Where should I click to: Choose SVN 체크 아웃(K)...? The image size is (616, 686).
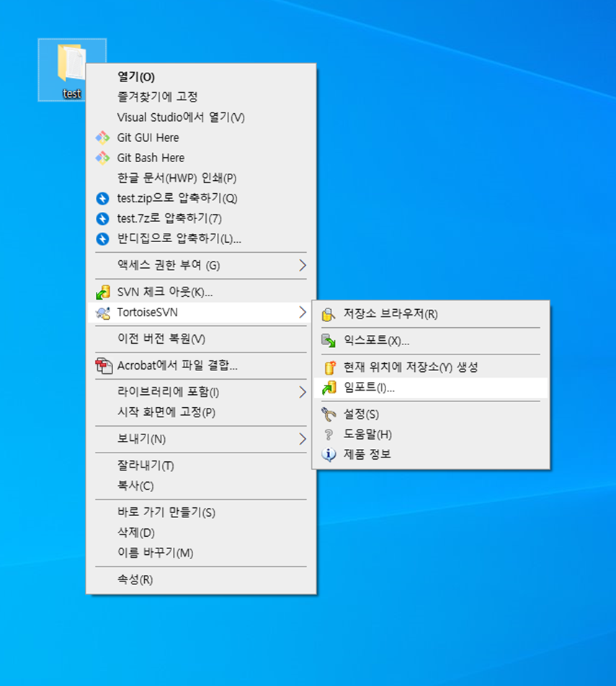click(x=201, y=293)
